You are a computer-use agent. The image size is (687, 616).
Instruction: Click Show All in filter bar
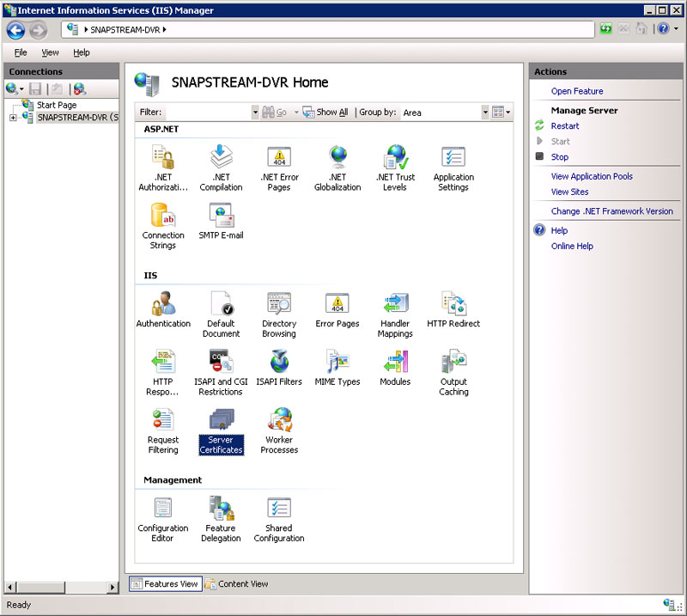click(326, 113)
